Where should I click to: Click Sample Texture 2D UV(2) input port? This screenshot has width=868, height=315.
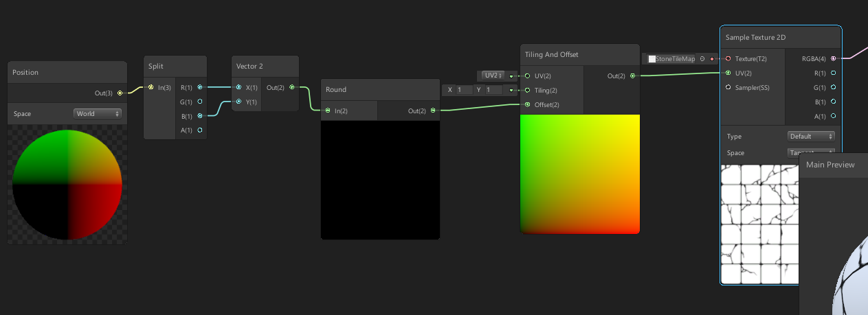click(x=728, y=73)
